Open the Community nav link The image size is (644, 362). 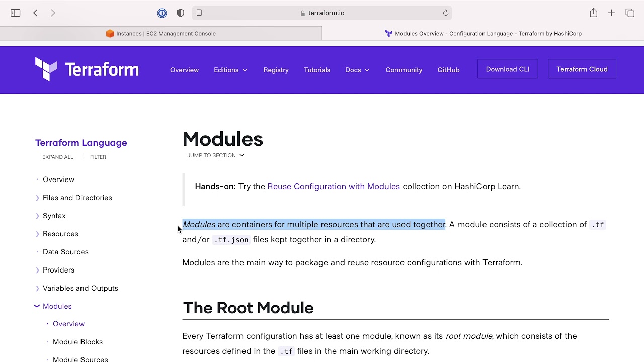click(404, 70)
